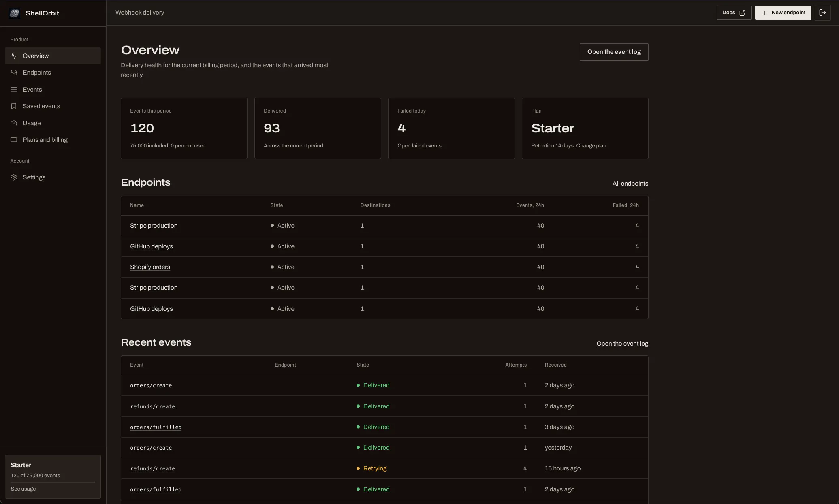Click the Plans and billing card icon
839x504 pixels.
point(14,140)
